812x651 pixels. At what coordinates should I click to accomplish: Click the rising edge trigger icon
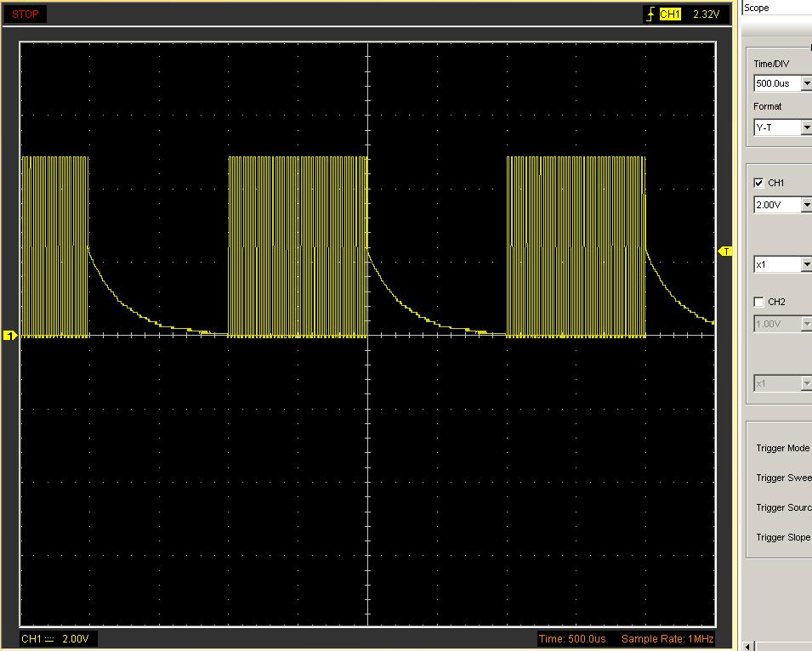click(x=650, y=14)
